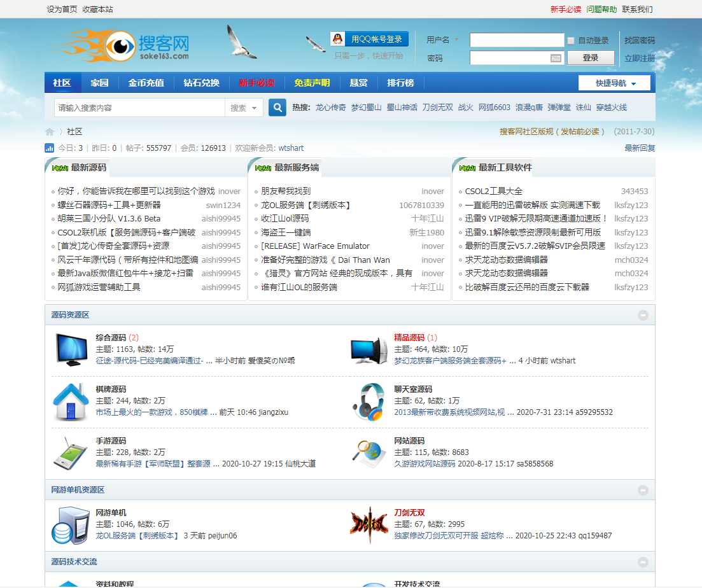The width and height of the screenshot is (702, 588).
Task: Click the 刀剑无双 game logo icon
Action: coord(369,525)
